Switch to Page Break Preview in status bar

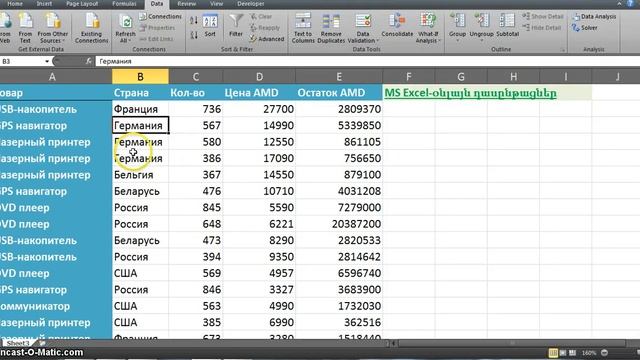[573, 353]
